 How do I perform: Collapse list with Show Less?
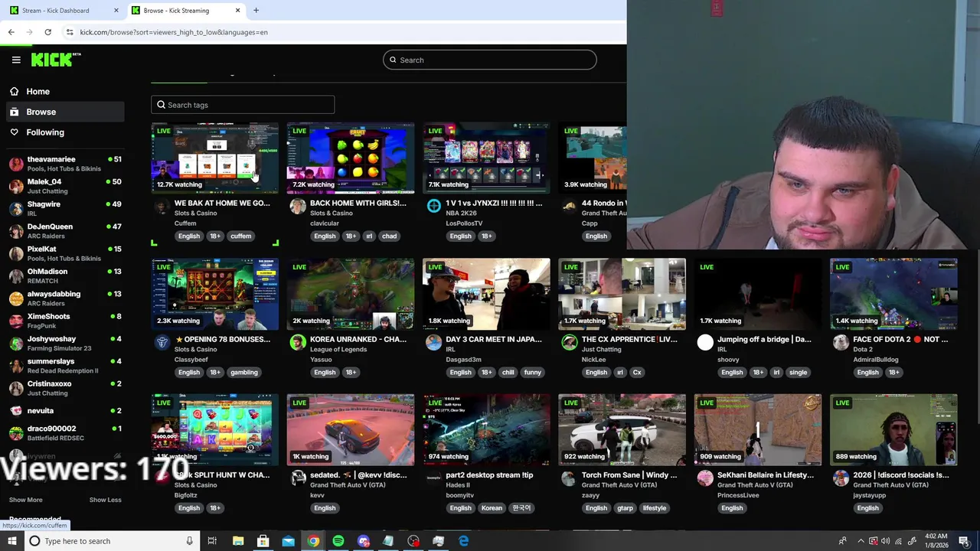[105, 500]
